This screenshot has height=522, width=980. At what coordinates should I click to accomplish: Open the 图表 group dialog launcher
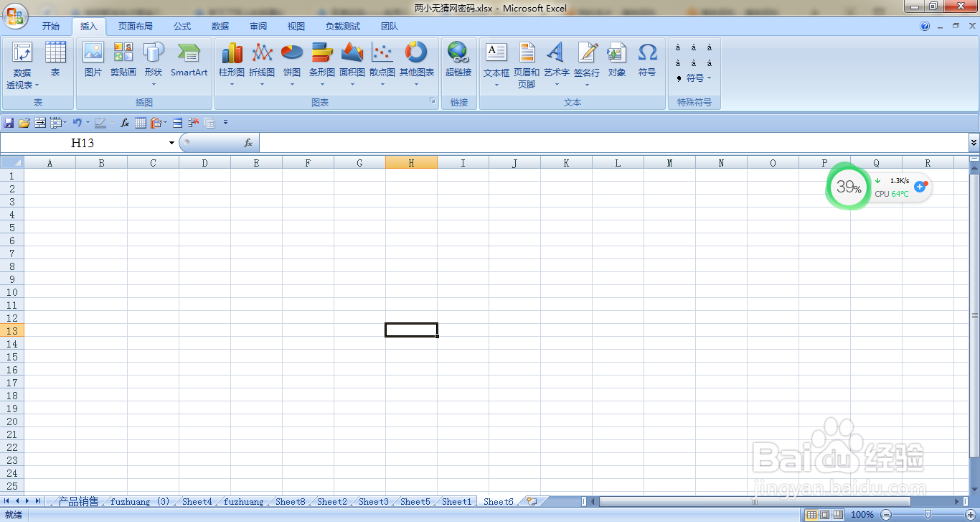[433, 102]
